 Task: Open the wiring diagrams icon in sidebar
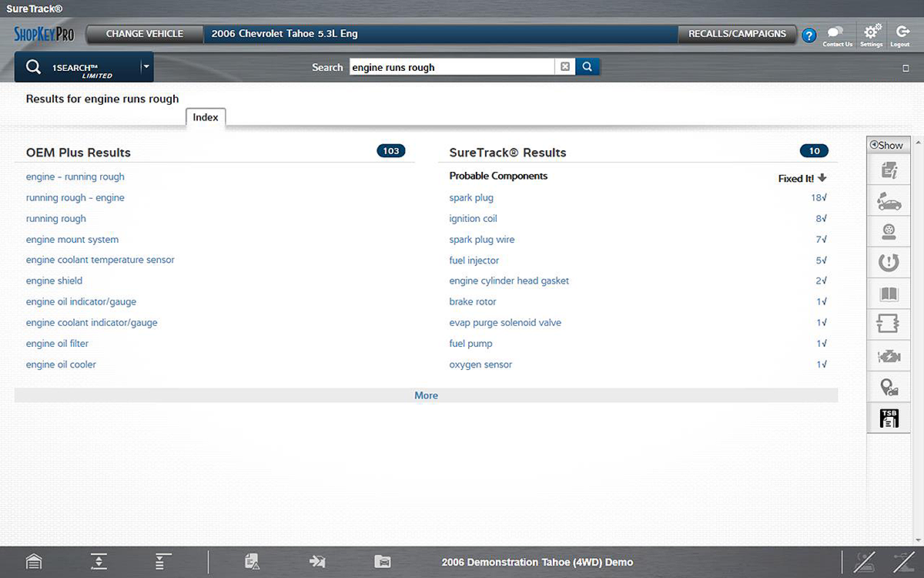click(x=889, y=324)
